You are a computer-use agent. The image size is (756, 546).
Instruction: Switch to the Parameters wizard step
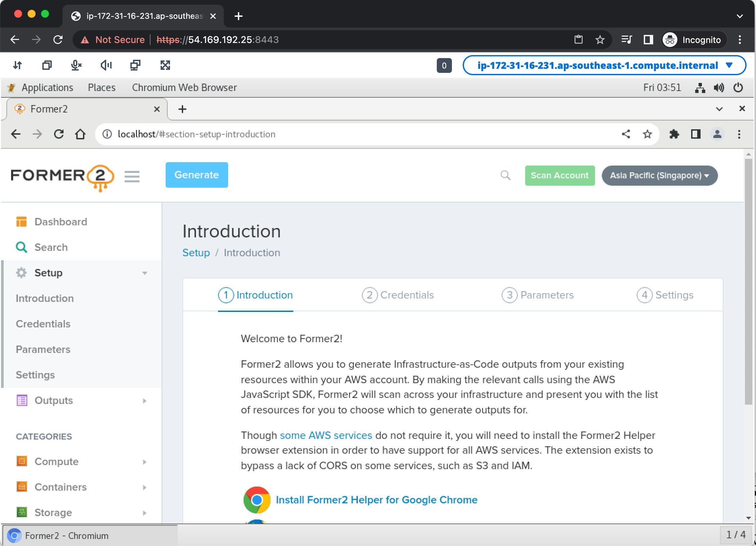pyautogui.click(x=538, y=295)
